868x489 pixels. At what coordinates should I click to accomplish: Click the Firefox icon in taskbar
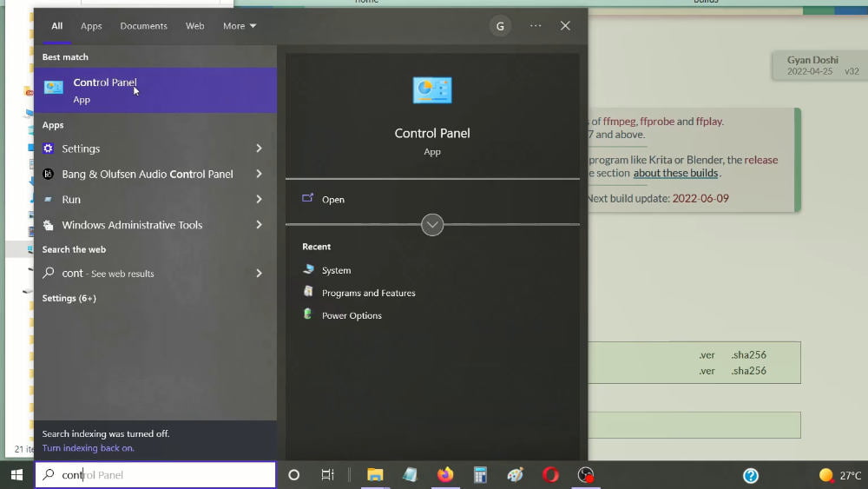coord(445,474)
